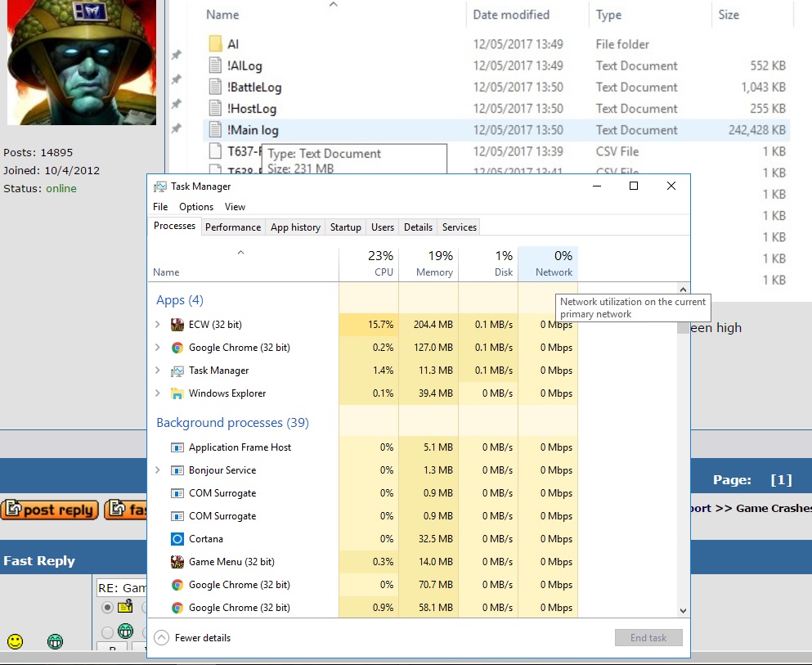The height and width of the screenshot is (665, 812).
Task: Click the forum user avatar image
Action: click(81, 62)
